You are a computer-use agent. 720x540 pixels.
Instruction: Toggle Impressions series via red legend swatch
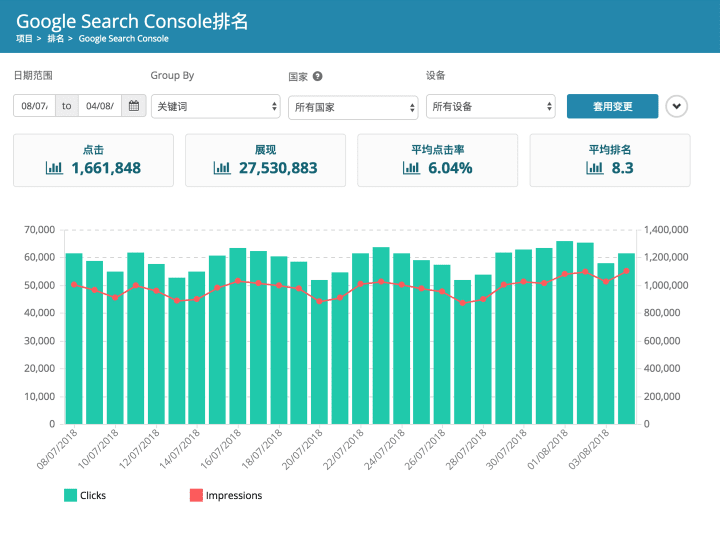(196, 495)
